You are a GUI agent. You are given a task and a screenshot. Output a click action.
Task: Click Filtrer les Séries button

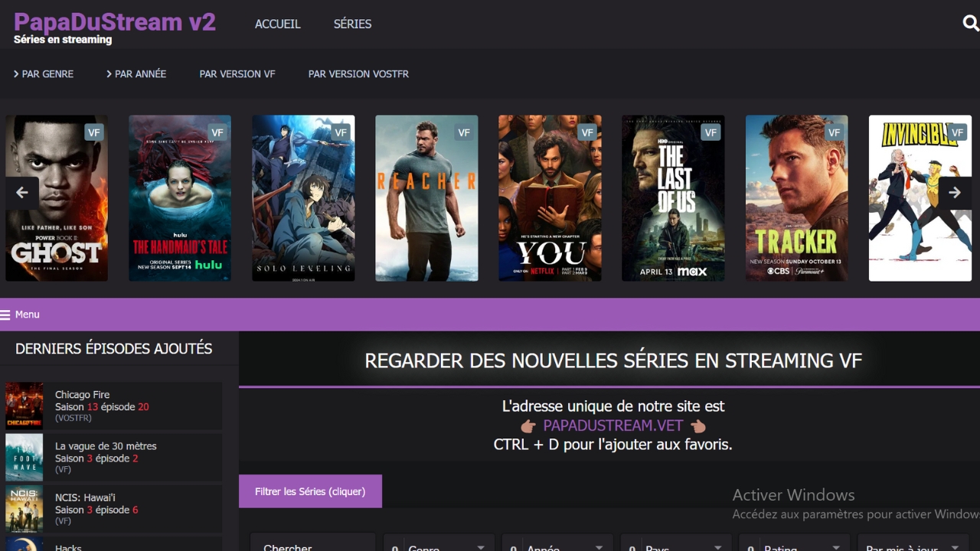310,491
